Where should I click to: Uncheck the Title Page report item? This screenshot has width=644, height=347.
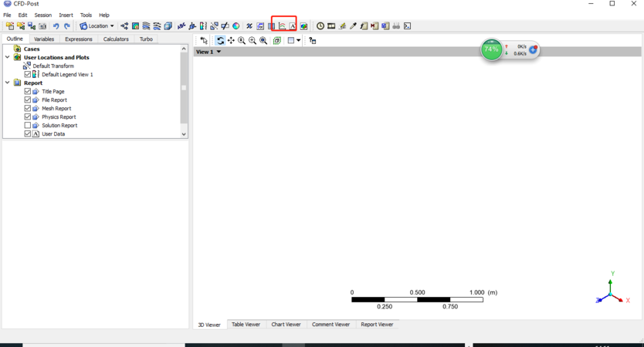click(28, 91)
